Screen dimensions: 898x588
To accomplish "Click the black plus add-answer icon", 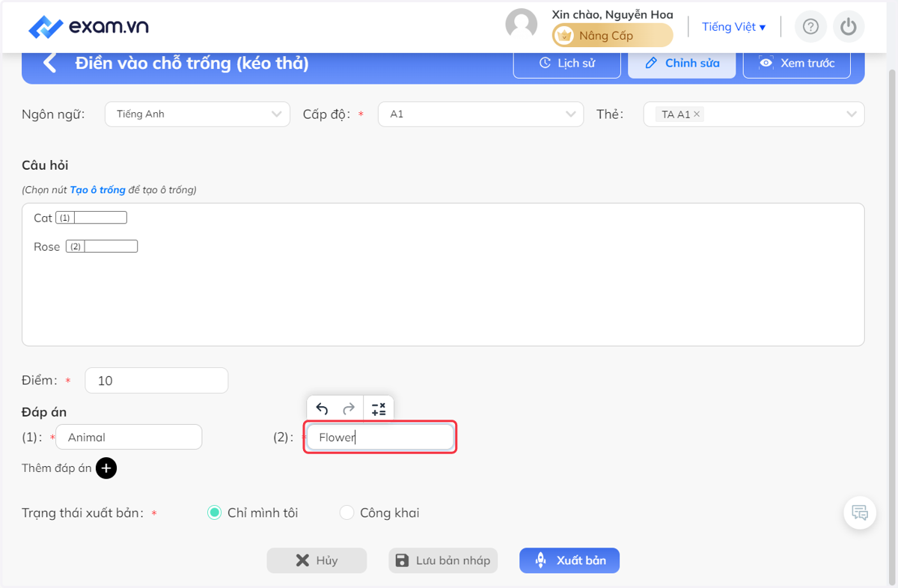I will (x=106, y=468).
